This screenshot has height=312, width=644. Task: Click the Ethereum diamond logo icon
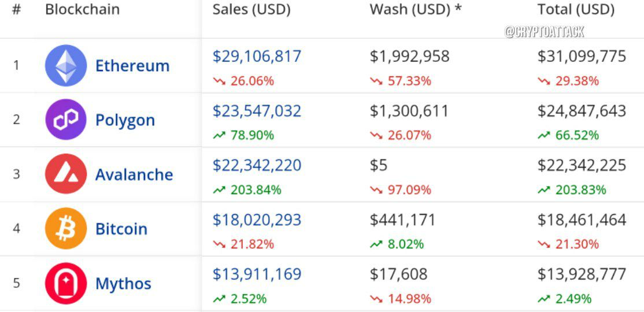(x=66, y=65)
